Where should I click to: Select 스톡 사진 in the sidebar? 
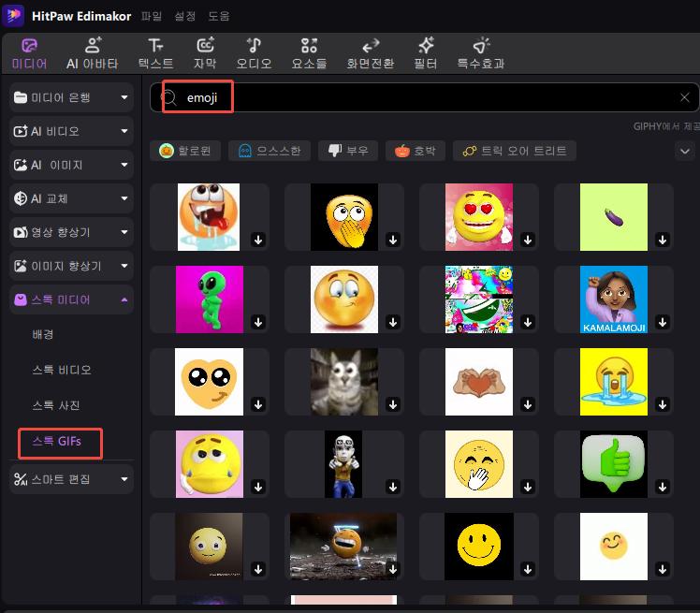pos(56,405)
